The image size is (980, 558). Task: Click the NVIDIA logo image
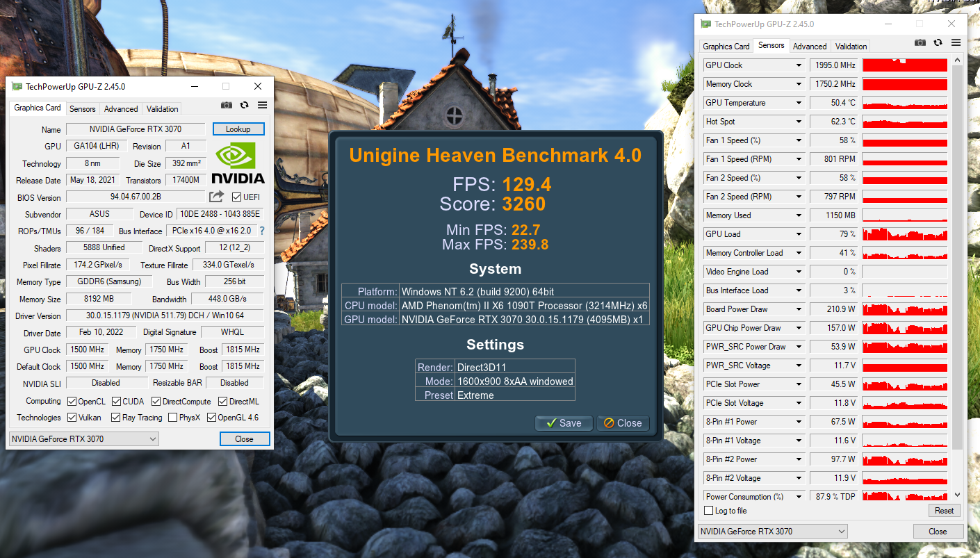[x=238, y=163]
